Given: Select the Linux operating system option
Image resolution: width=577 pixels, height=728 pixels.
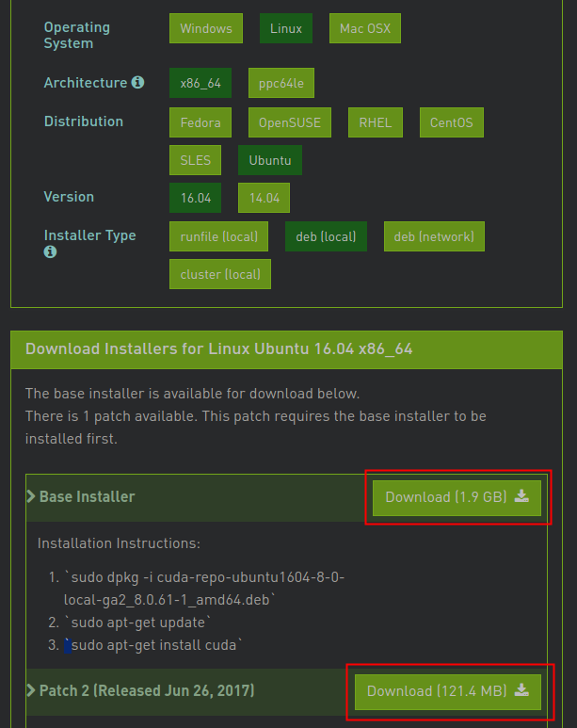Looking at the screenshot, I should coord(286,28).
